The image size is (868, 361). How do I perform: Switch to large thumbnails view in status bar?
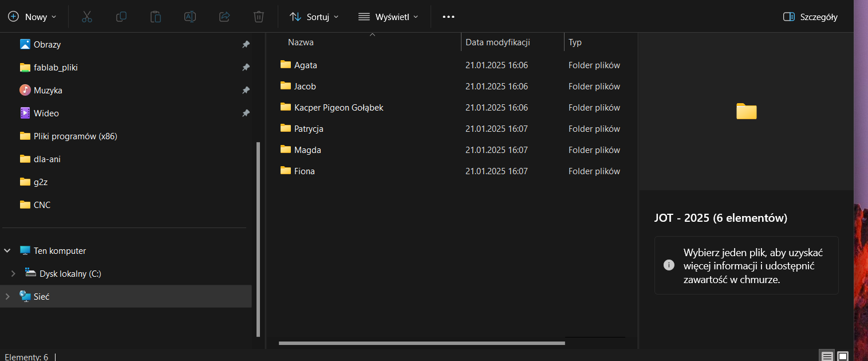point(843,356)
